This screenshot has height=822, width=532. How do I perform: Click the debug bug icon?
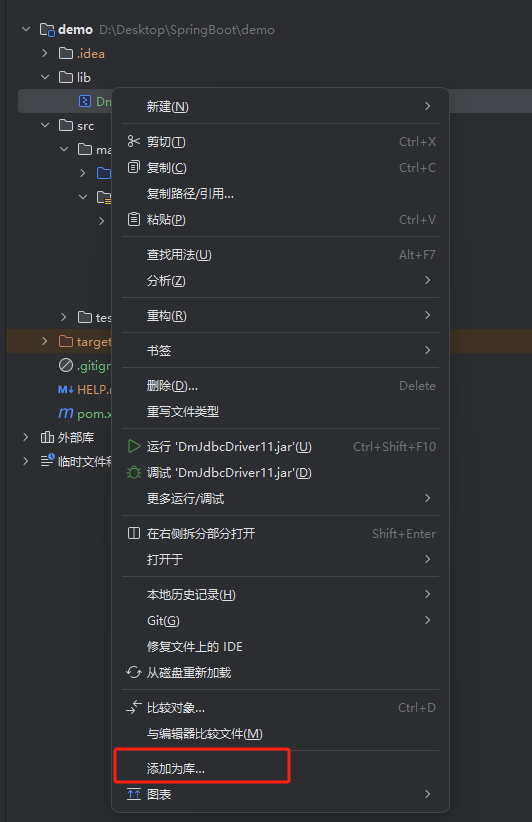point(134,472)
